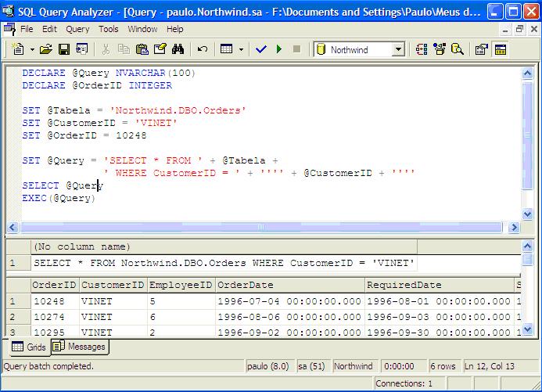Click the Save Query floppy disk icon
This screenshot has height=392, width=542.
pos(63,49)
